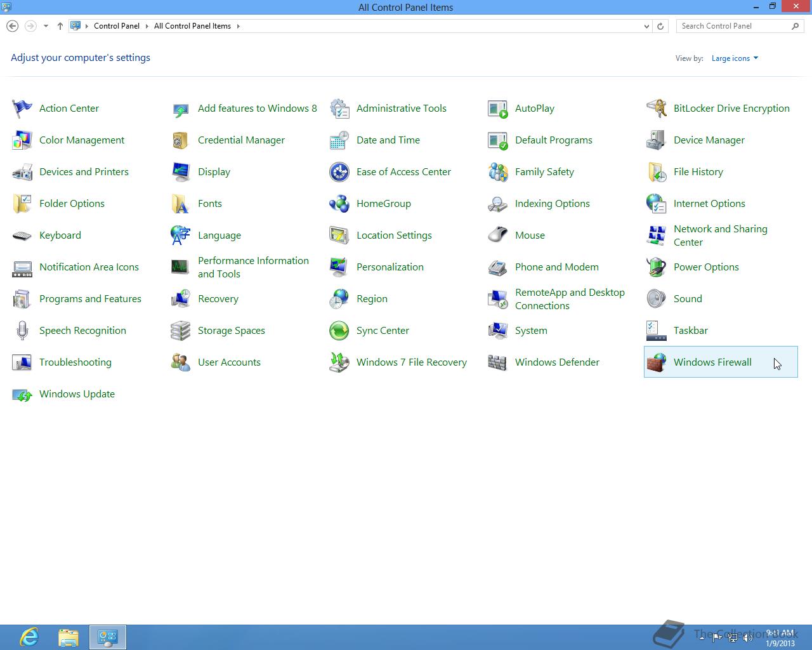This screenshot has width=812, height=650.
Task: Open the Keyboard icon
Action: click(22, 235)
